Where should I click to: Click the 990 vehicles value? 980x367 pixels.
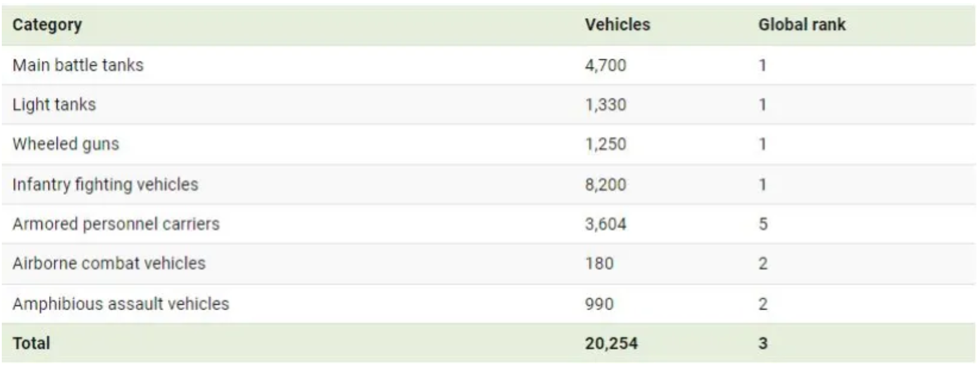click(x=599, y=304)
